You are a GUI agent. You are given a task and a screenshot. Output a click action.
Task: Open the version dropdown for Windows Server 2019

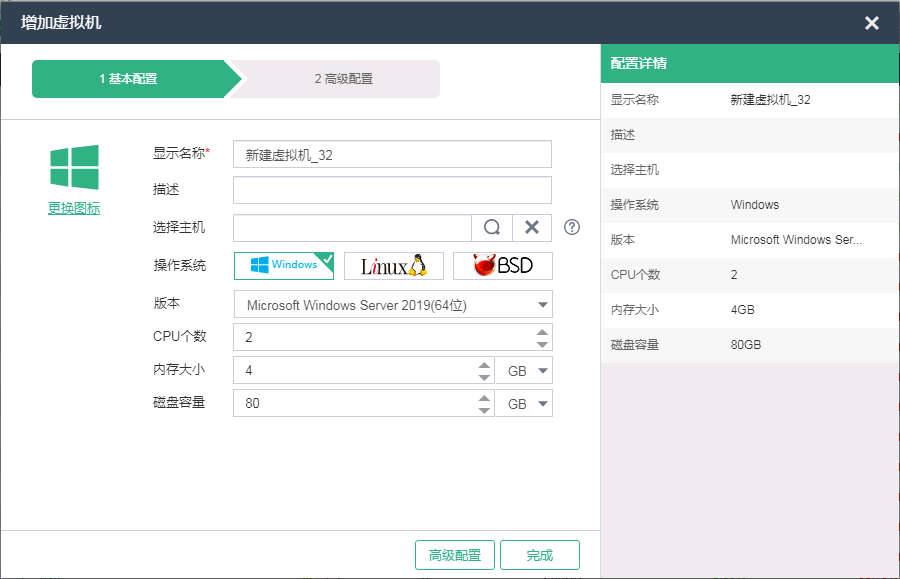(x=543, y=304)
